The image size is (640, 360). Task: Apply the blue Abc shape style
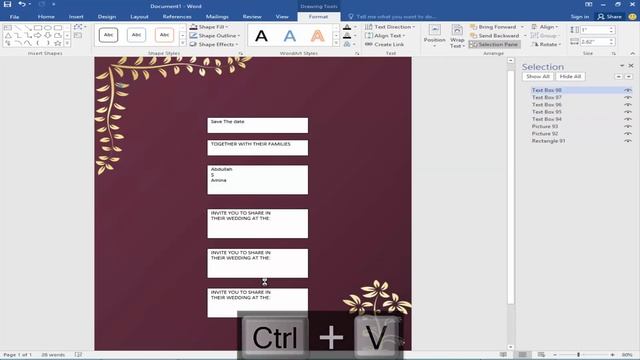[136, 35]
